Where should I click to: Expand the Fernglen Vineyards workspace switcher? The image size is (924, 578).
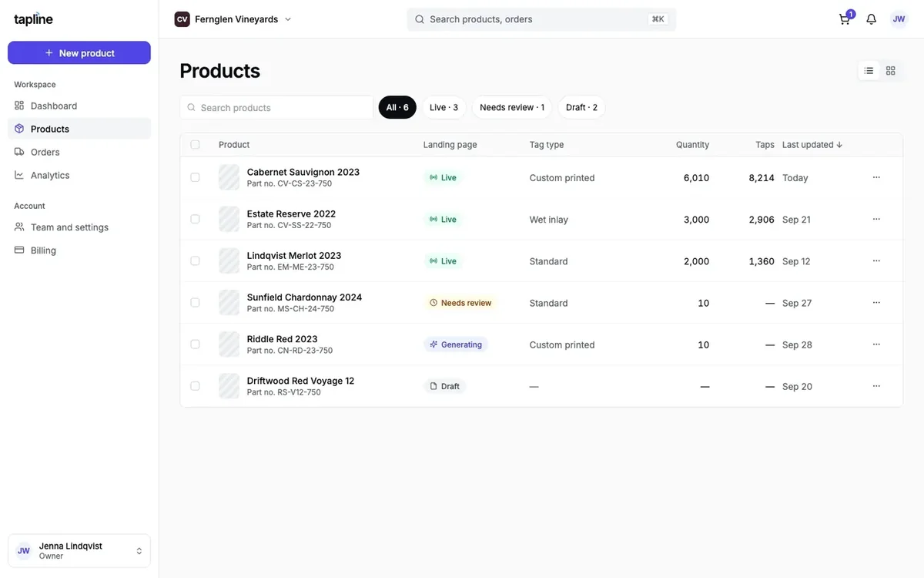234,19
